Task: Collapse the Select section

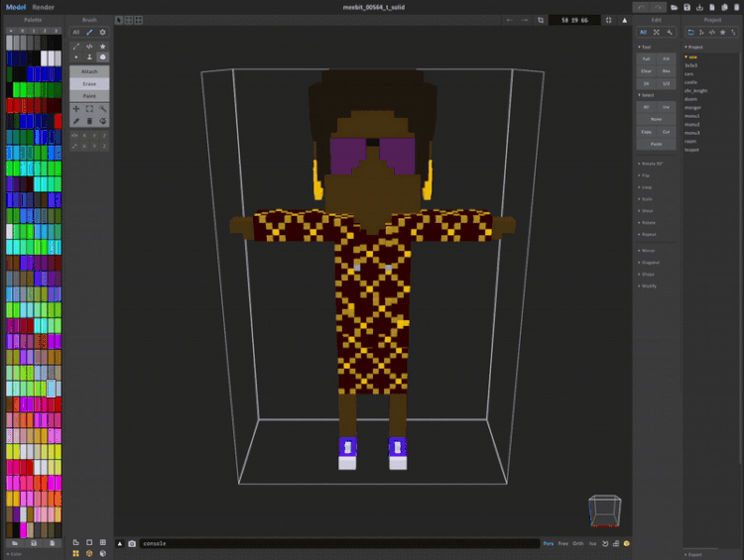Action: [646, 95]
